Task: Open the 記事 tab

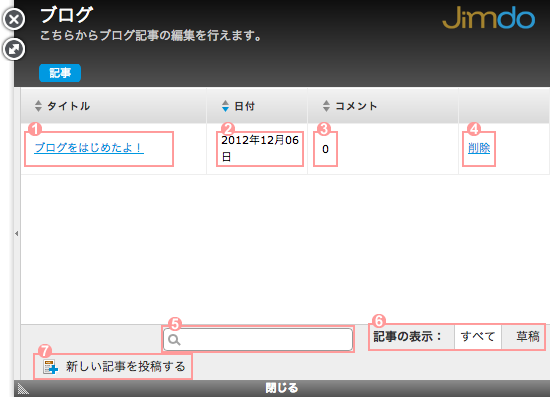Action: [60, 73]
